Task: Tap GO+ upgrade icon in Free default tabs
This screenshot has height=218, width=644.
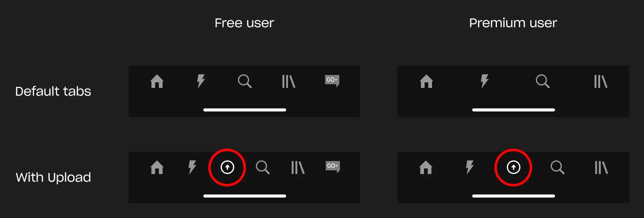Action: tap(332, 81)
